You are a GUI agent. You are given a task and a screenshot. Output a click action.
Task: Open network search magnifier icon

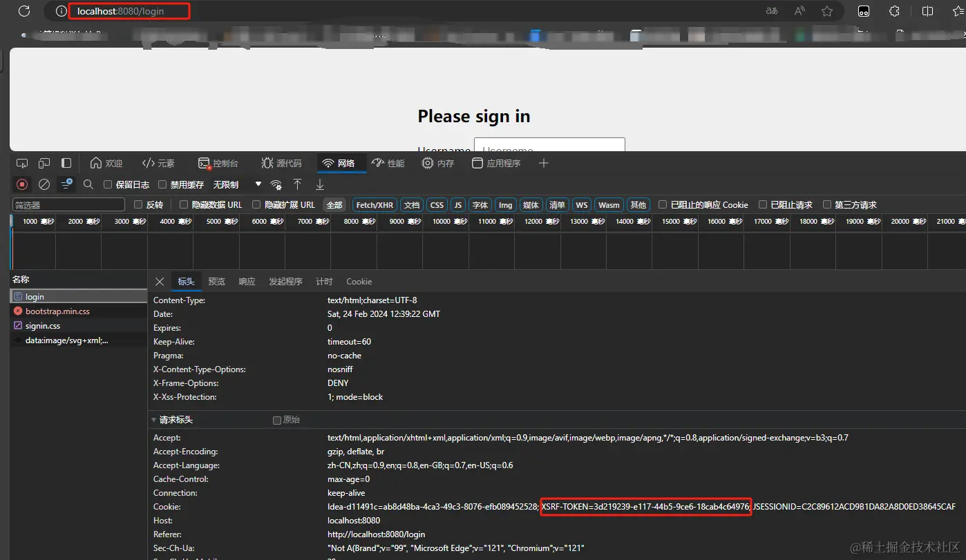click(x=88, y=184)
